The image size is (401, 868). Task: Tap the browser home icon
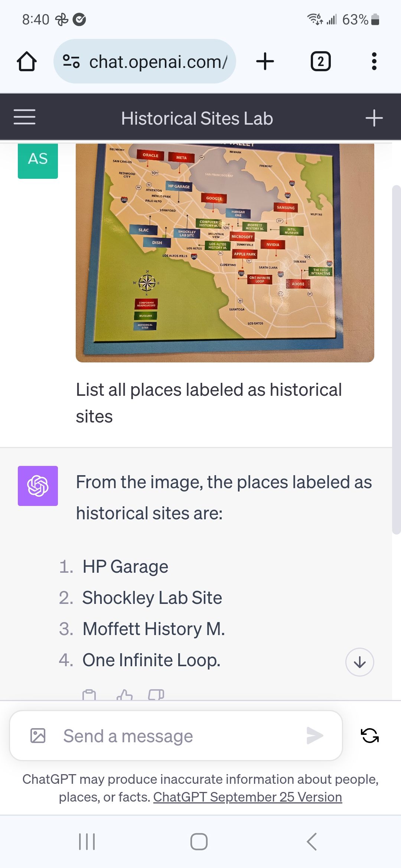coord(27,61)
